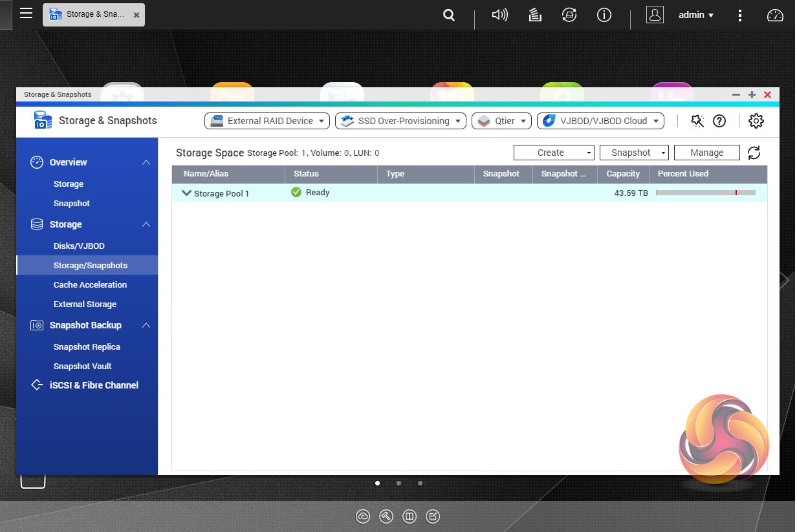This screenshot has height=532, width=797.
Task: Select Storage/Snapshots sidebar item
Action: coord(87,266)
